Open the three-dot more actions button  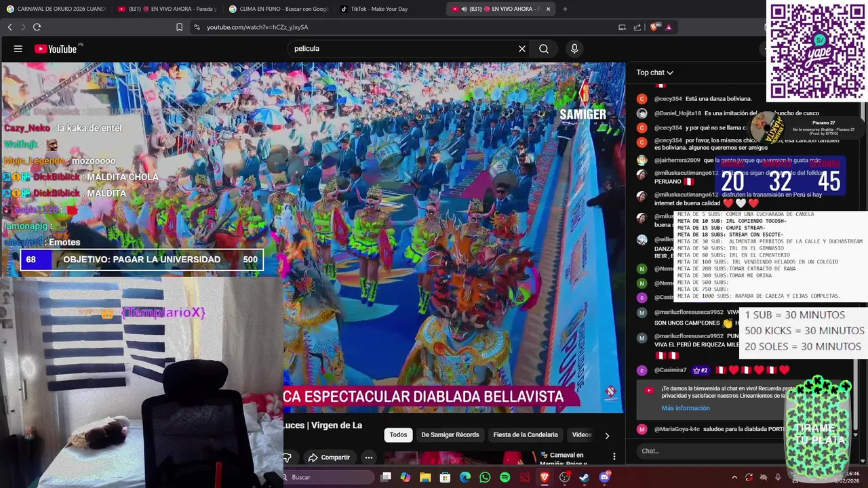point(368,457)
